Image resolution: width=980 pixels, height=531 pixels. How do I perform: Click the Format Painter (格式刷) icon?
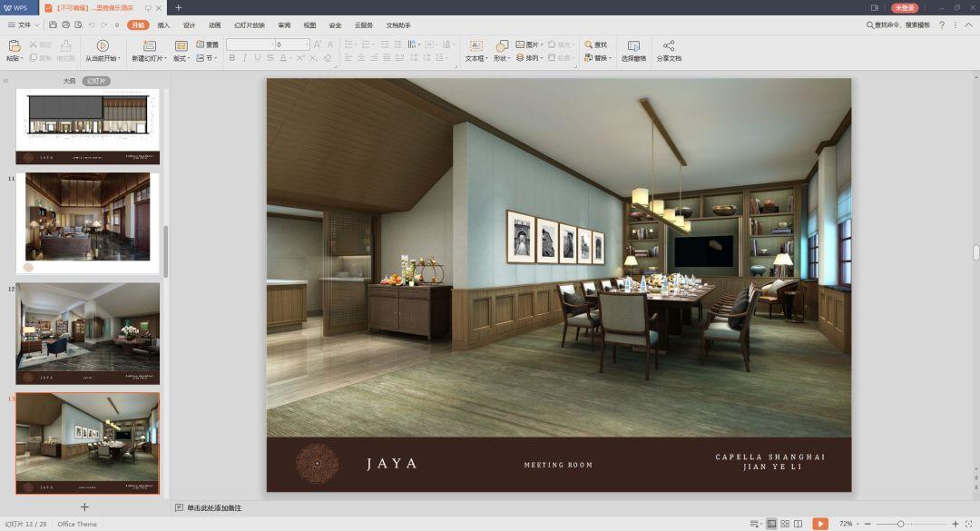coord(65,45)
